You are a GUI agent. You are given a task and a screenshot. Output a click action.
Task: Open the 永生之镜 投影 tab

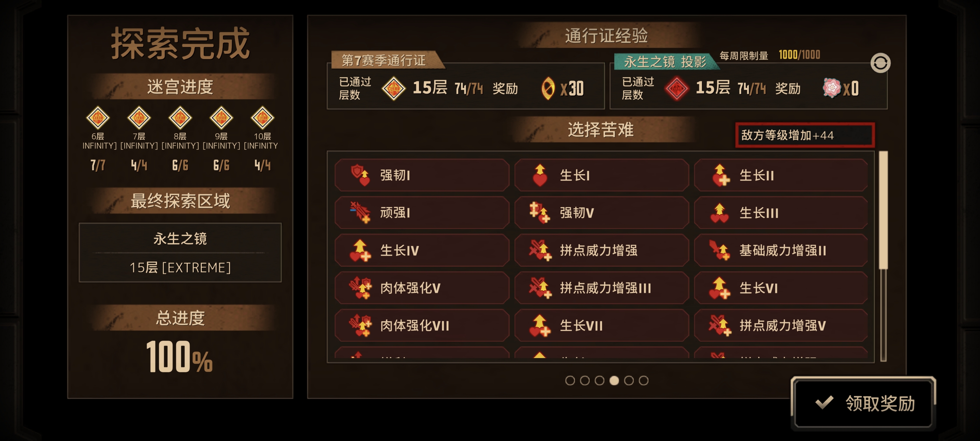pos(666,61)
